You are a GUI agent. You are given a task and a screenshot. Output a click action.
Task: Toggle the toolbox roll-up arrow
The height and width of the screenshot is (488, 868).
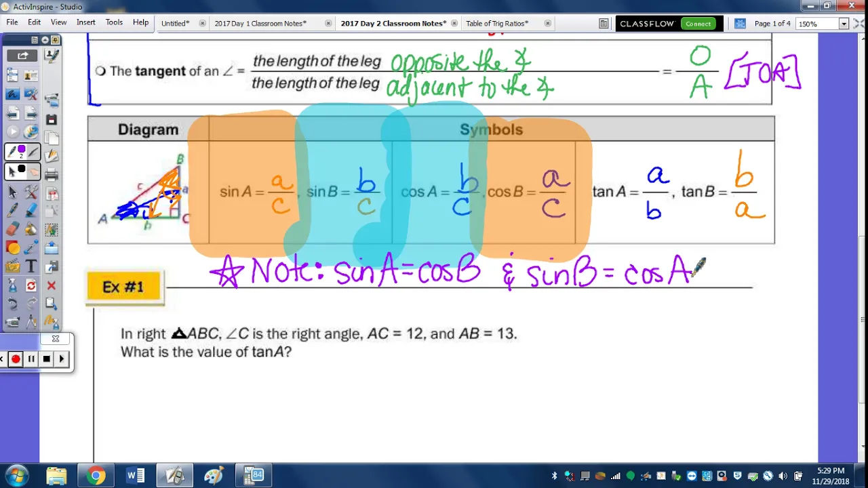44,40
